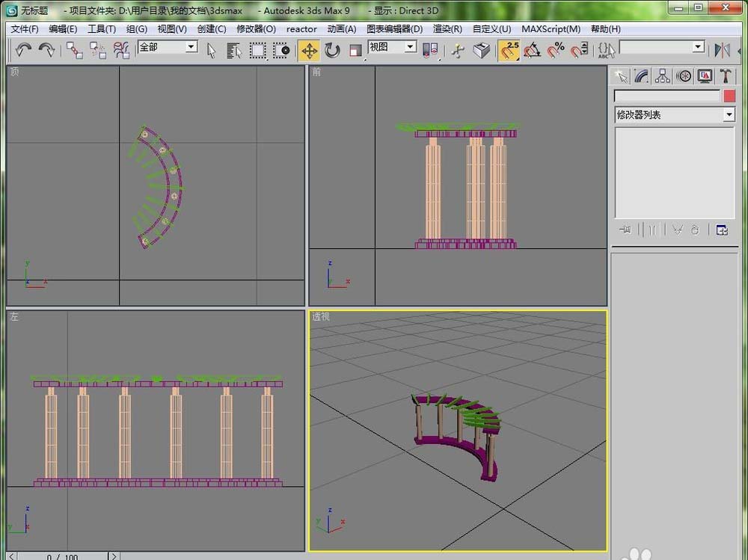Open the 组(G) menu
The width and height of the screenshot is (748, 560).
(x=137, y=29)
